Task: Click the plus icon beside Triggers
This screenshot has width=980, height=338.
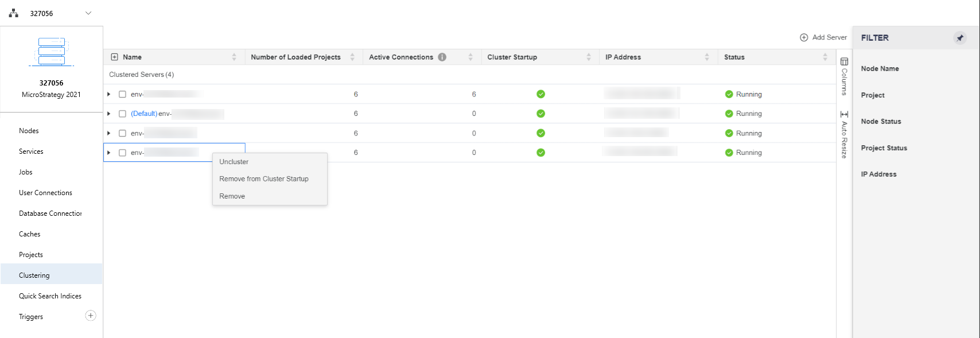Action: pos(91,316)
